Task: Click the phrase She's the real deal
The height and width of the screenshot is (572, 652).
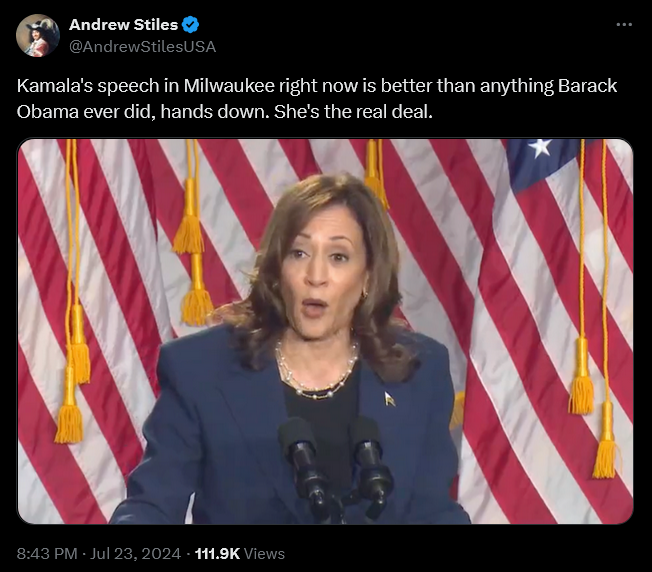Action: (353, 112)
